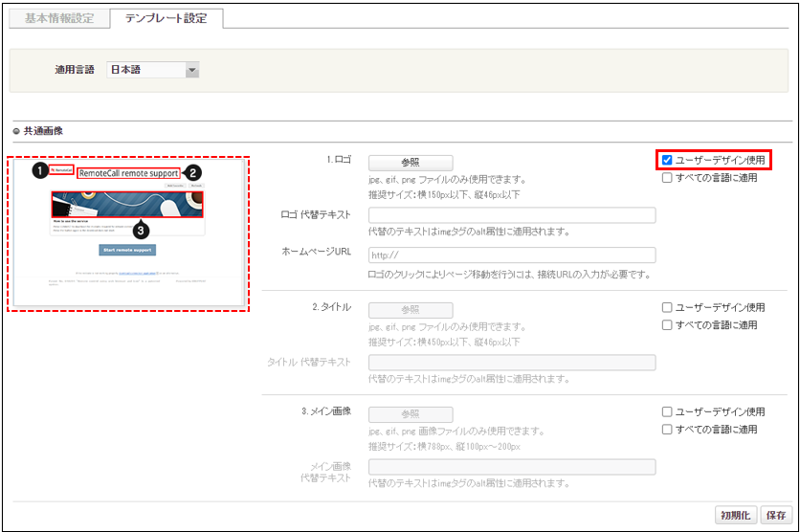Screen dimensions: 800x532
Task: Click the ロゴ代替テキスト input field
Action: [511, 215]
